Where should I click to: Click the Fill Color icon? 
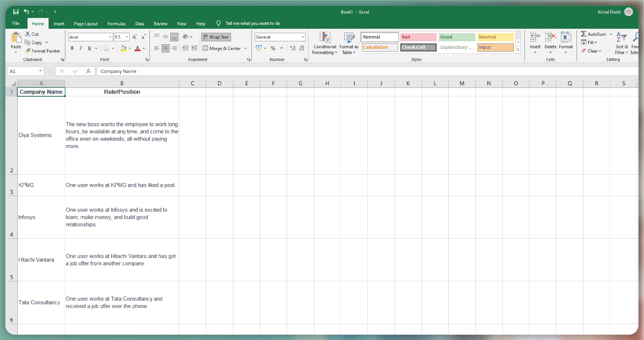click(123, 47)
